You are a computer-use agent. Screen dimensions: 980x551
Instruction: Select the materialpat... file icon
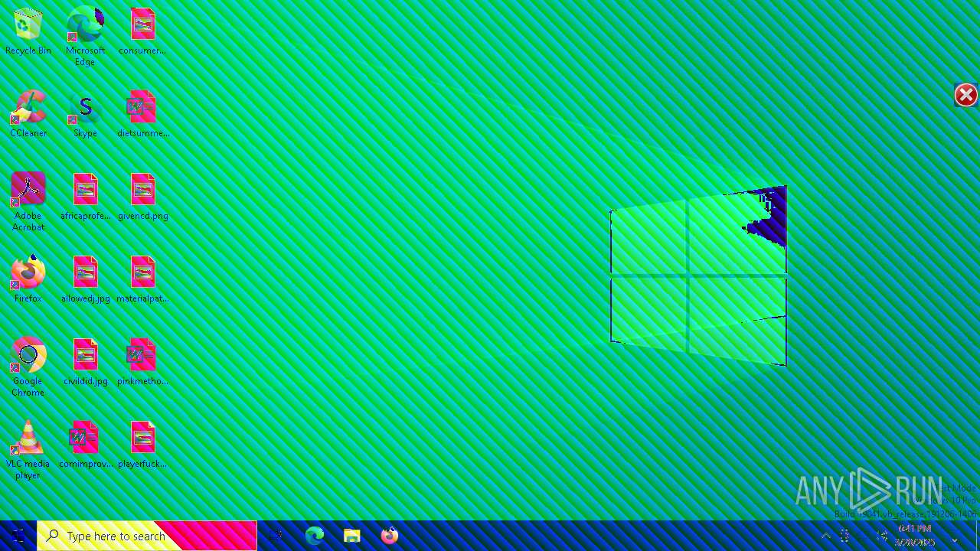143,280
